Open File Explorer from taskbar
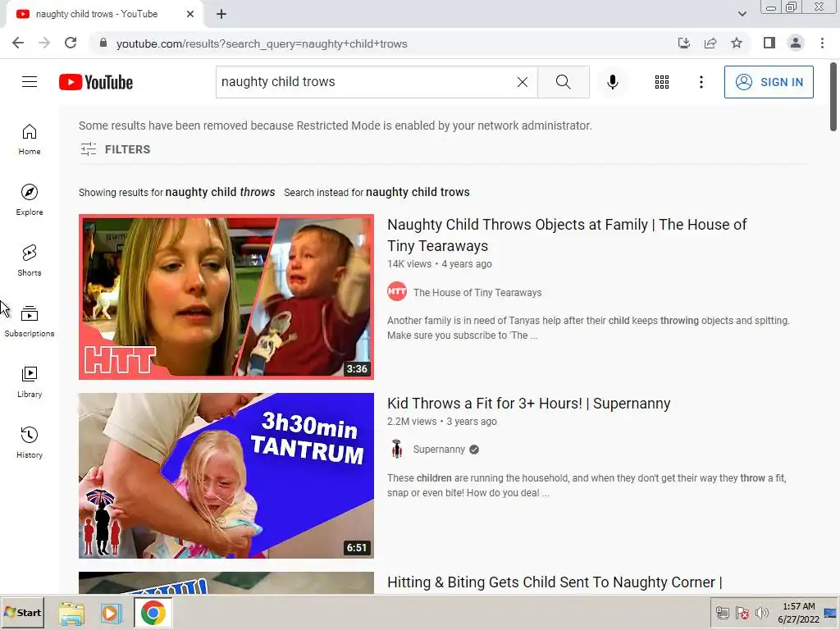This screenshot has height=630, width=840. coord(72,613)
